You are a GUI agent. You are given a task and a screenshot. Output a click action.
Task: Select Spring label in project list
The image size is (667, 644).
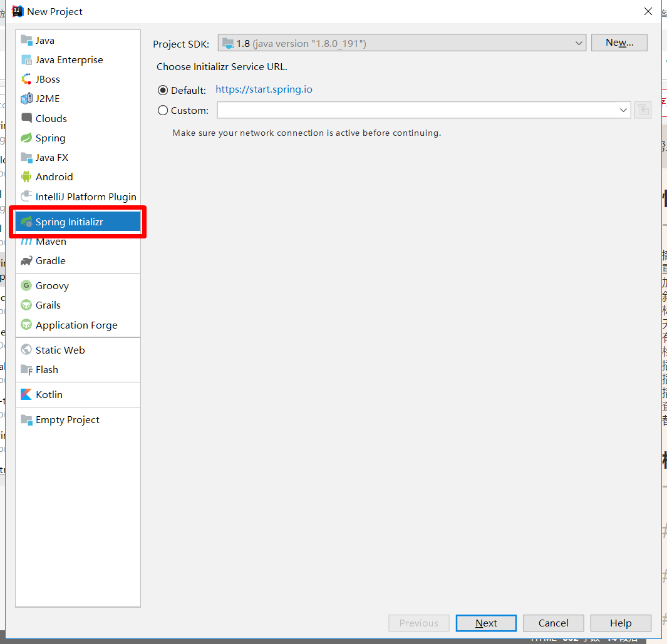click(x=50, y=138)
